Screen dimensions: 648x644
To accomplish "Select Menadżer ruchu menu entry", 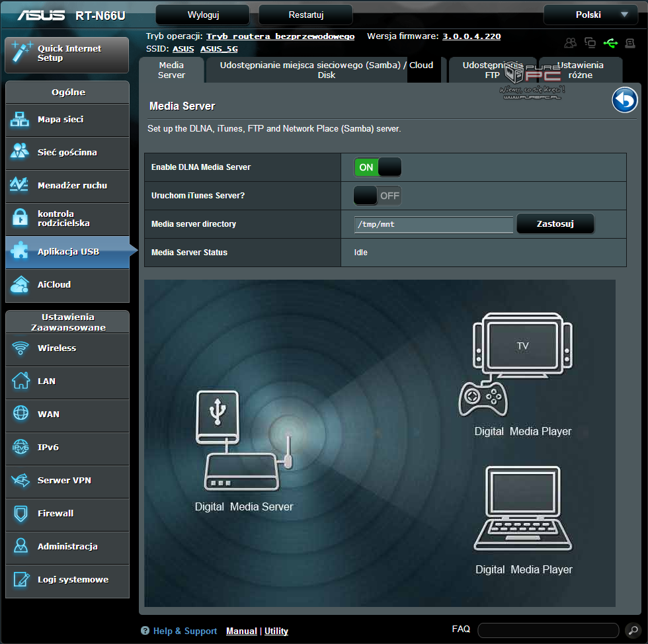I will pos(67,186).
